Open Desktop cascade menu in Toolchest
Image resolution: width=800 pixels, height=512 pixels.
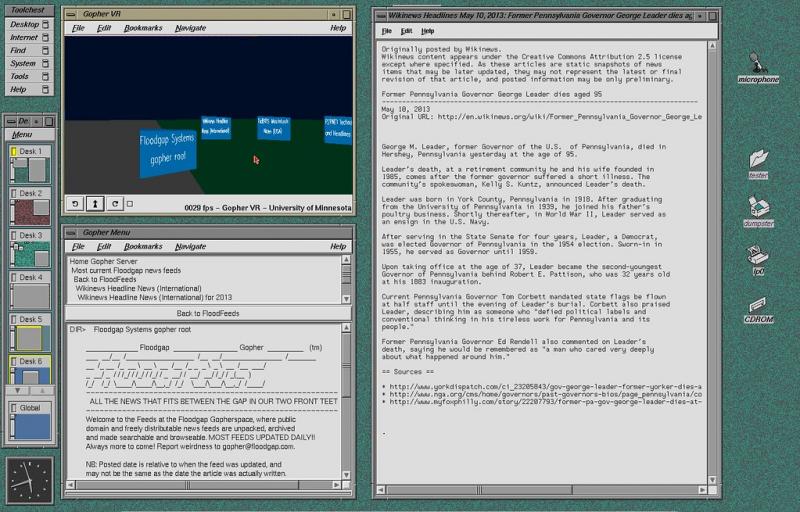(x=29, y=24)
